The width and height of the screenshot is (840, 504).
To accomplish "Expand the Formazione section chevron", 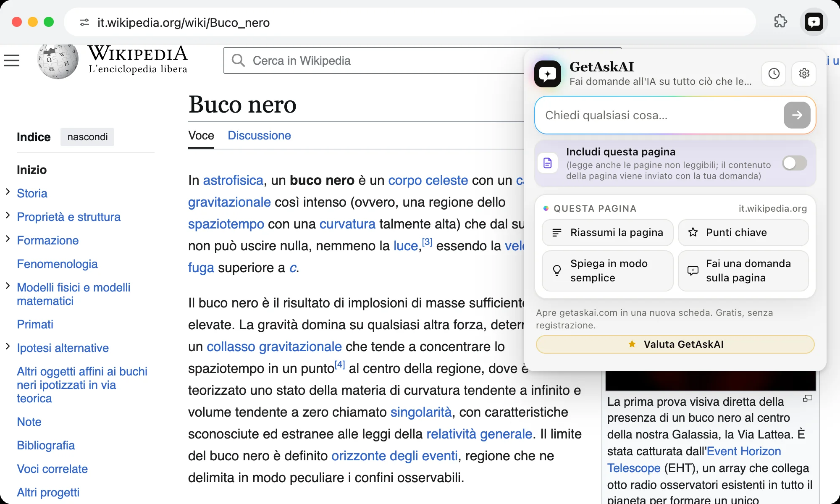I will click(x=8, y=239).
